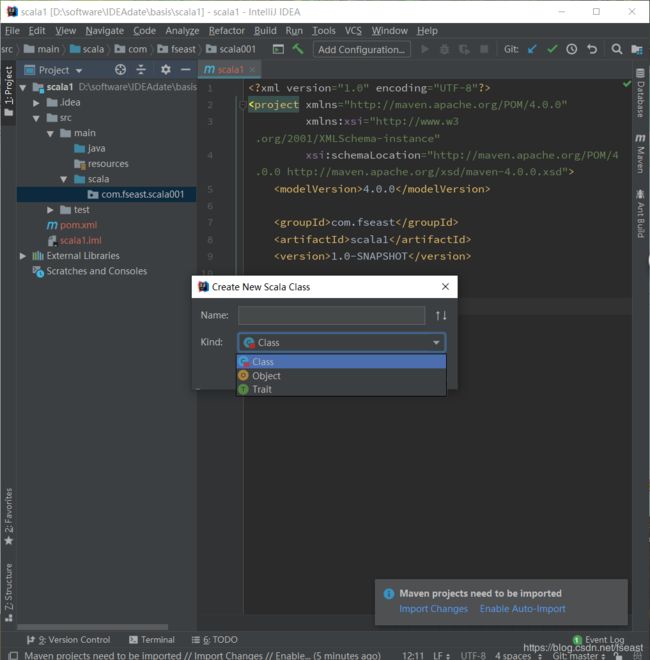Click the Git update project arrow icon
Image resolution: width=650 pixels, height=660 pixels.
pyautogui.click(x=532, y=49)
